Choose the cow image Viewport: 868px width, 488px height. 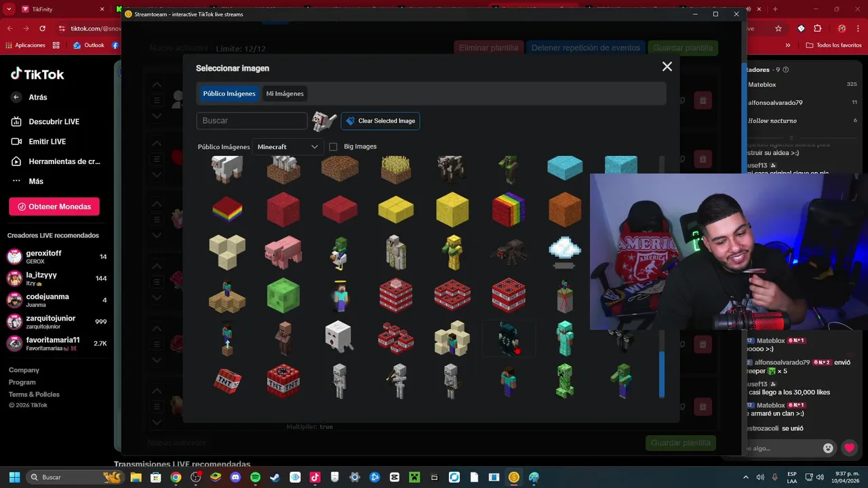click(x=451, y=168)
